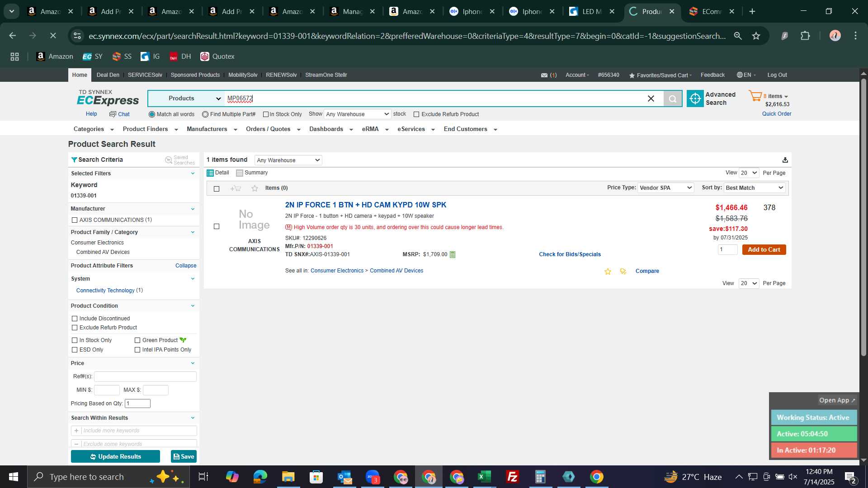868x488 pixels.
Task: Open MSRP price calculator icon
Action: pyautogui.click(x=453, y=255)
